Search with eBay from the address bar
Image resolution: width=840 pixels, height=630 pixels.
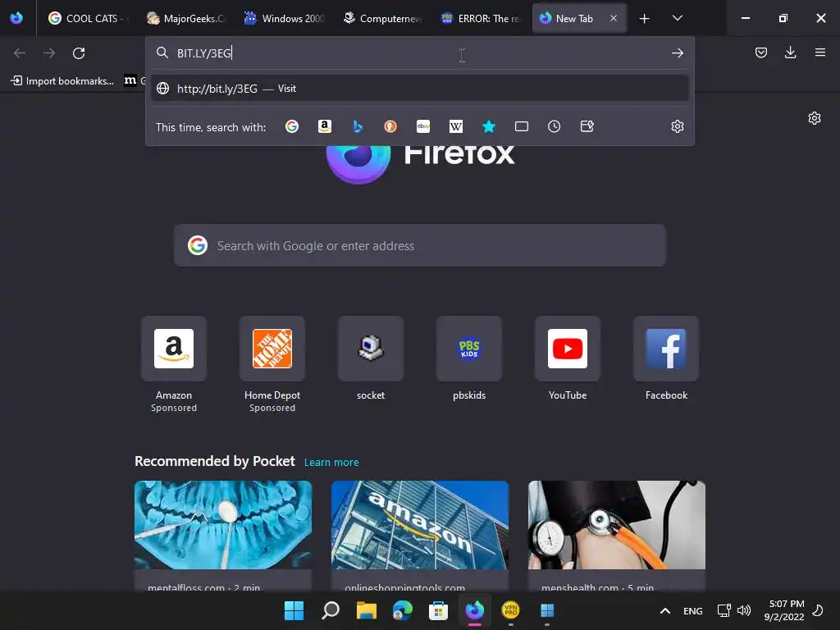[x=423, y=126]
